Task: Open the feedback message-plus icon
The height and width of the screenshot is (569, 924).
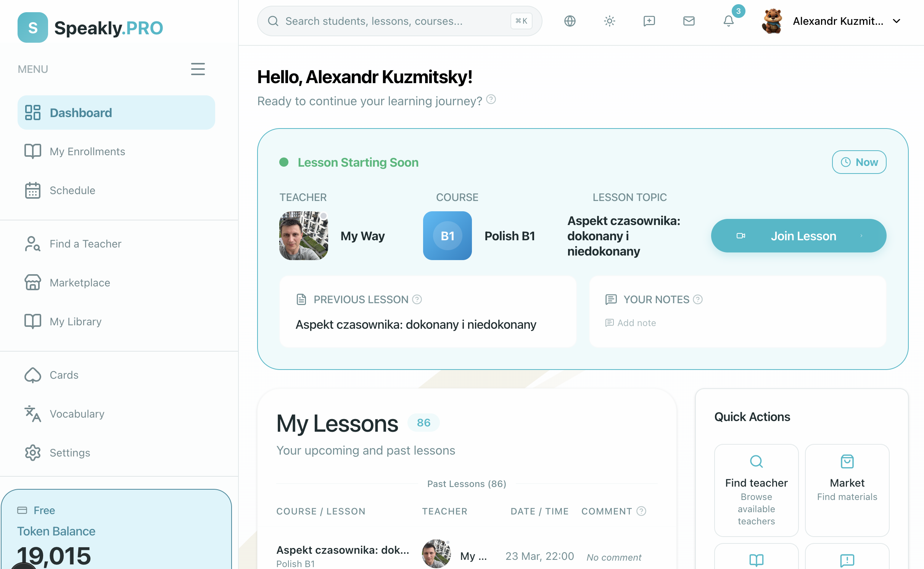Action: point(649,21)
